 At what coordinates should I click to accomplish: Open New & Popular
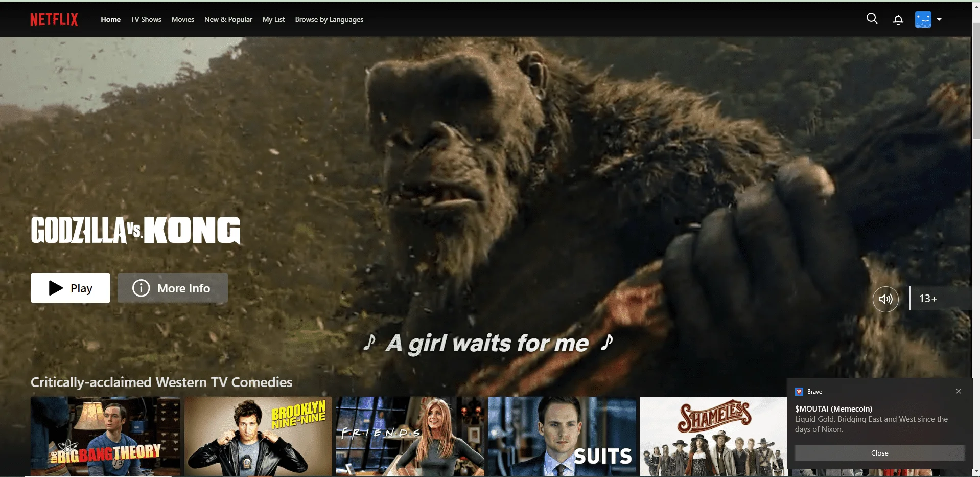point(228,19)
